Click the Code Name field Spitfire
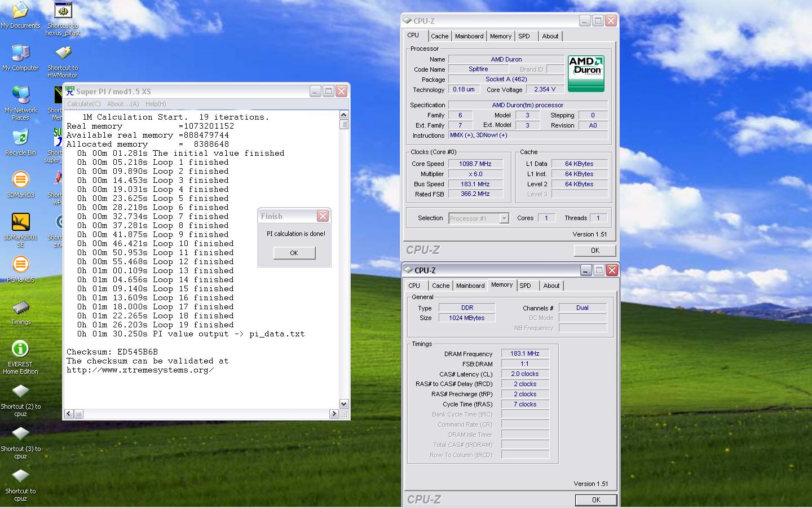812x508 pixels. click(x=478, y=69)
